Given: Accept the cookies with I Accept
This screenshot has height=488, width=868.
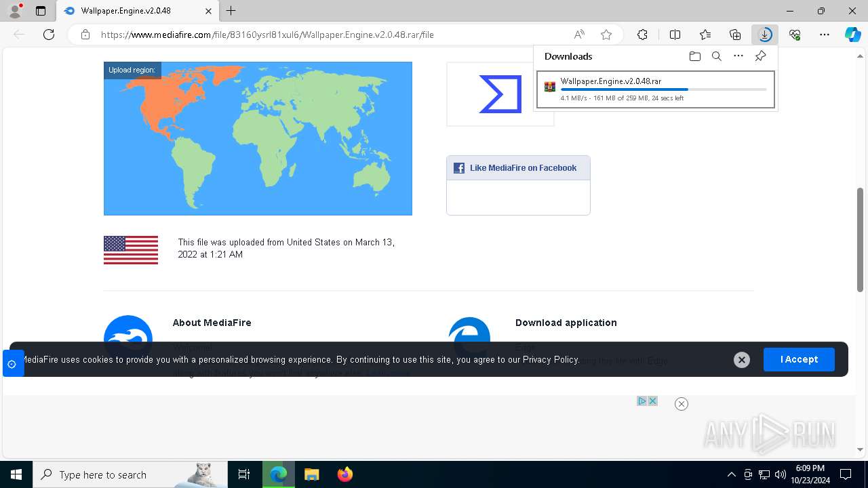Looking at the screenshot, I should (799, 359).
